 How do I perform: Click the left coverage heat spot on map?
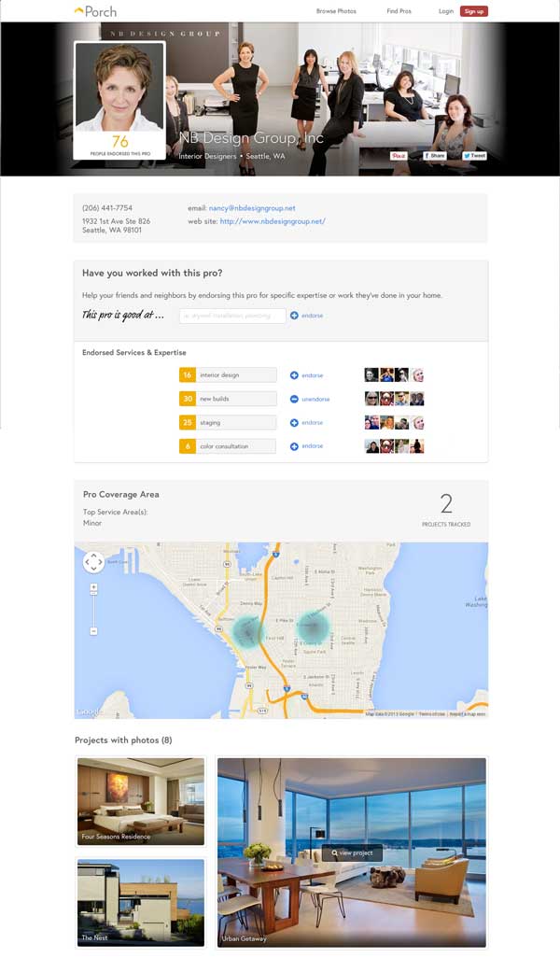[246, 630]
